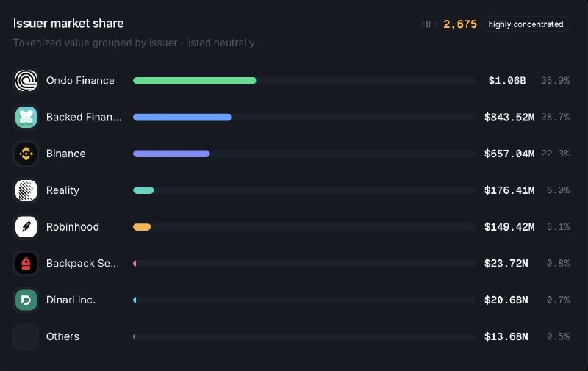Select the purple Binance share bar
The height and width of the screenshot is (371, 588).
[x=171, y=154]
